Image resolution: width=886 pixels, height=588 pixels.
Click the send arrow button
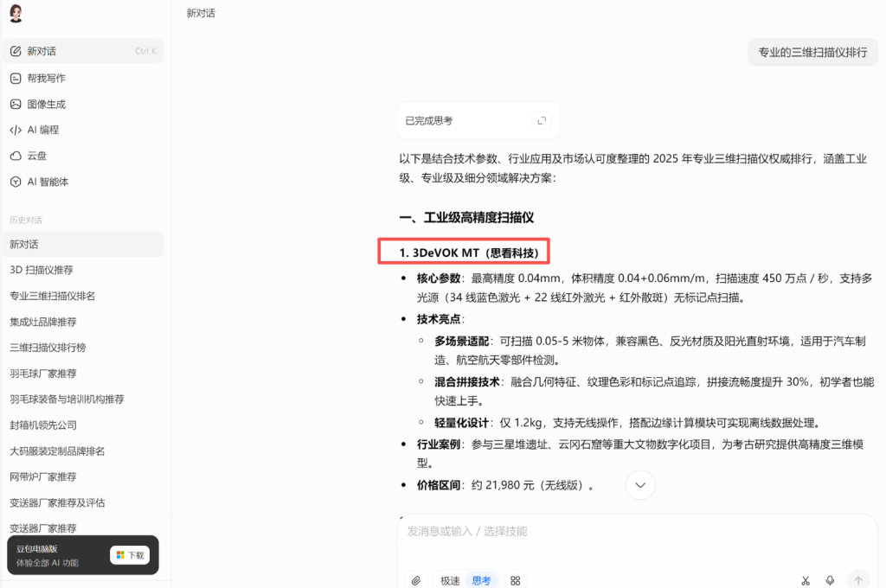(857, 580)
